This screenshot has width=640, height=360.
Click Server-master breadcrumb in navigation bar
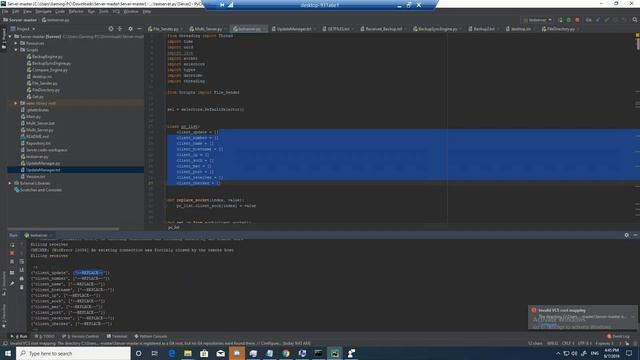point(20,20)
